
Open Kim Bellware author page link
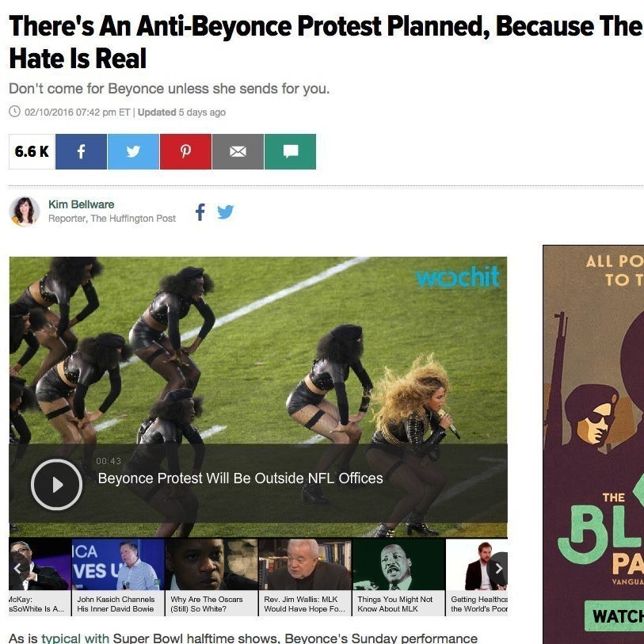pyautogui.click(x=82, y=204)
